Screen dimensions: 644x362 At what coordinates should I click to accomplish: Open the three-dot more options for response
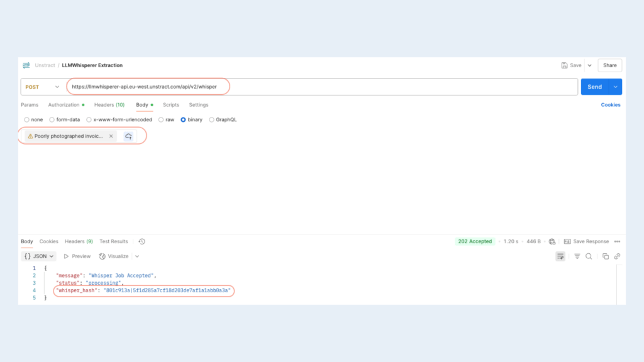(617, 241)
